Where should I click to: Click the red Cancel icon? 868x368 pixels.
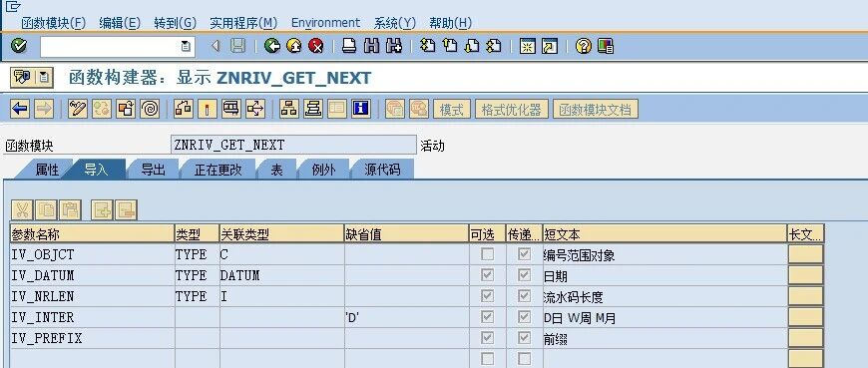tap(315, 46)
